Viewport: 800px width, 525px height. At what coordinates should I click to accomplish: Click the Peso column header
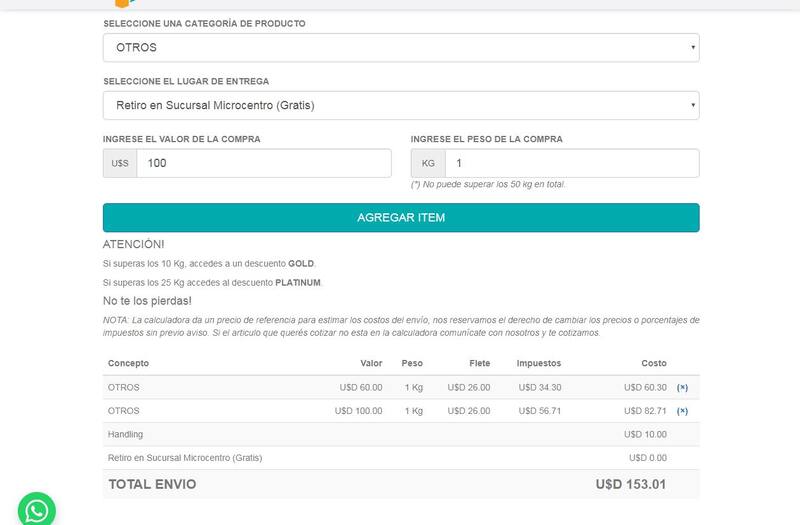click(x=412, y=363)
